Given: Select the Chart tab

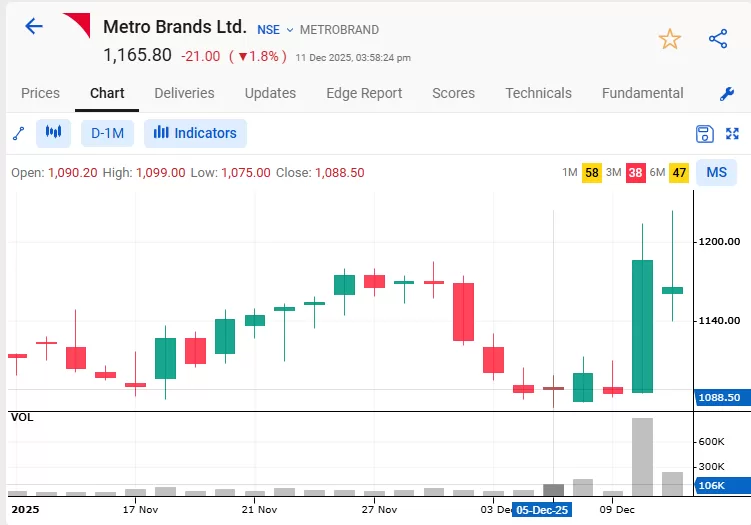Looking at the screenshot, I should pyautogui.click(x=107, y=93).
